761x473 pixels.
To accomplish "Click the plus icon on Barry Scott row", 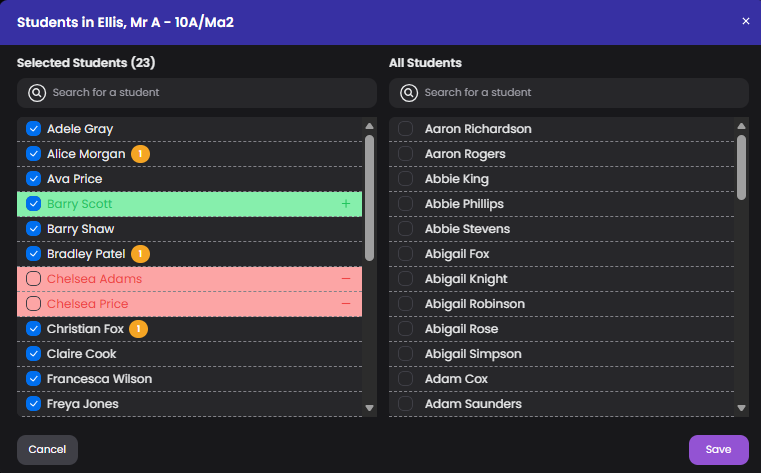I will [x=346, y=204].
